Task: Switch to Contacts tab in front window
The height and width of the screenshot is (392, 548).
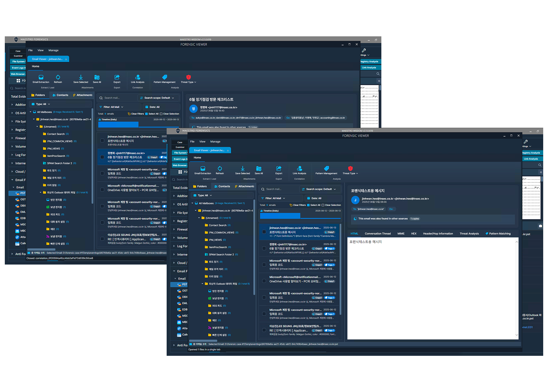Action: (x=222, y=186)
